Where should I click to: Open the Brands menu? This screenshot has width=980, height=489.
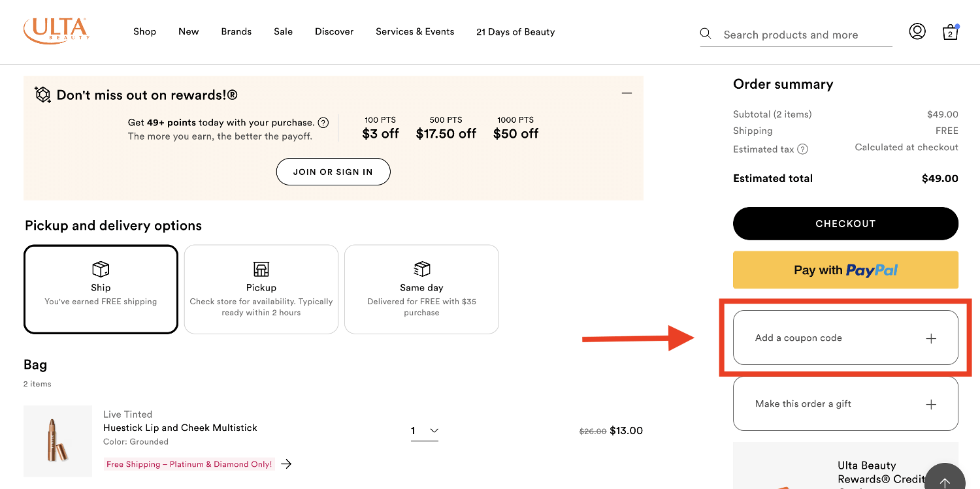tap(237, 31)
